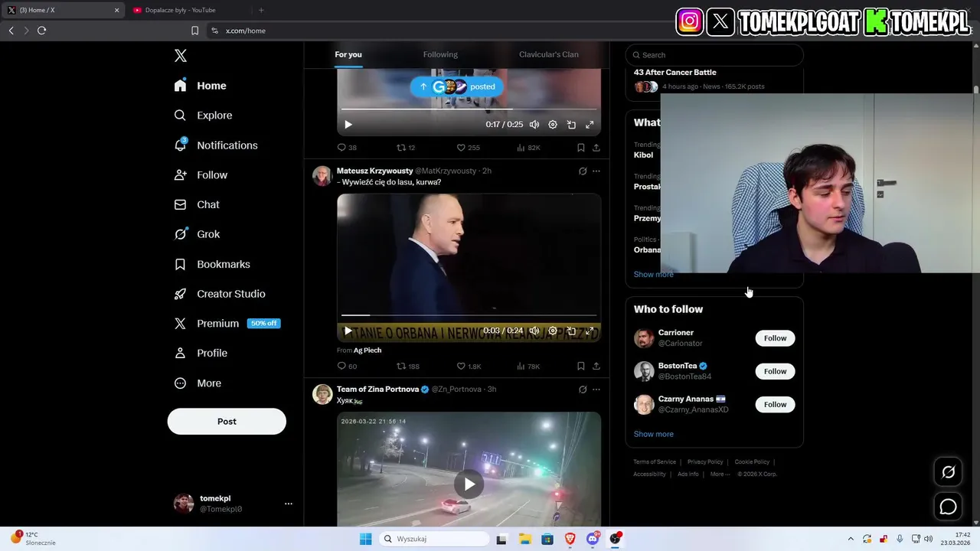Bookmark Mateusz Krzywousty's post
The image size is (980, 551).
(x=581, y=367)
